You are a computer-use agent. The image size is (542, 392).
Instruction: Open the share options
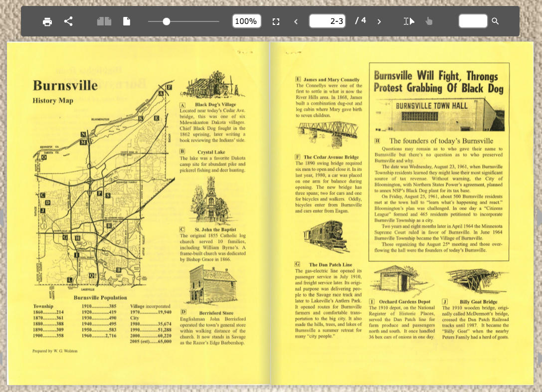(x=69, y=21)
